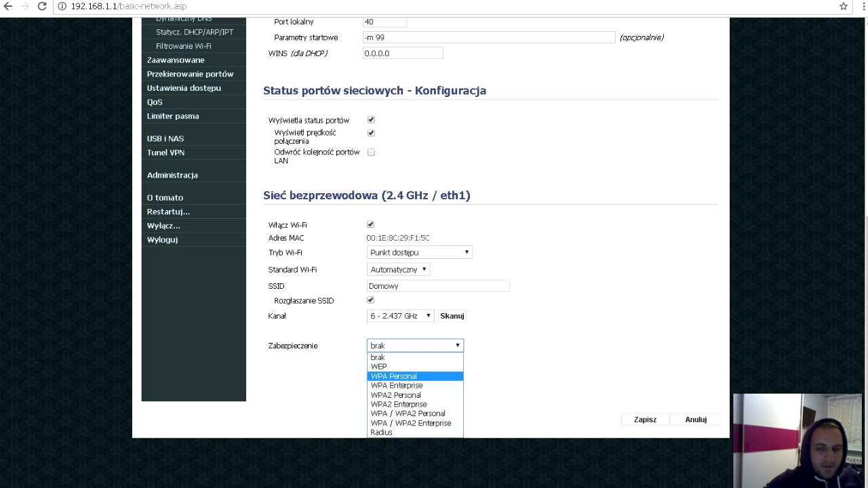Image resolution: width=868 pixels, height=488 pixels.
Task: Toggle Wyświetl prędkość połączenia checkbox
Action: [371, 133]
